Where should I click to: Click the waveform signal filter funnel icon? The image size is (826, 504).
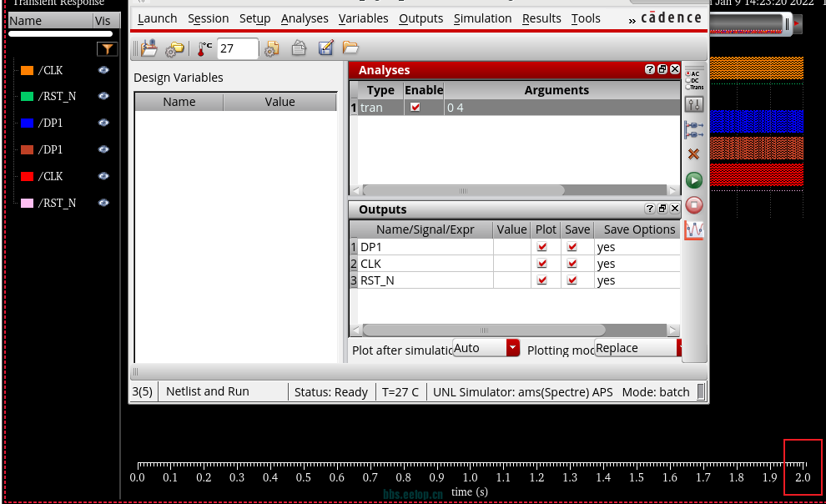[x=106, y=49]
